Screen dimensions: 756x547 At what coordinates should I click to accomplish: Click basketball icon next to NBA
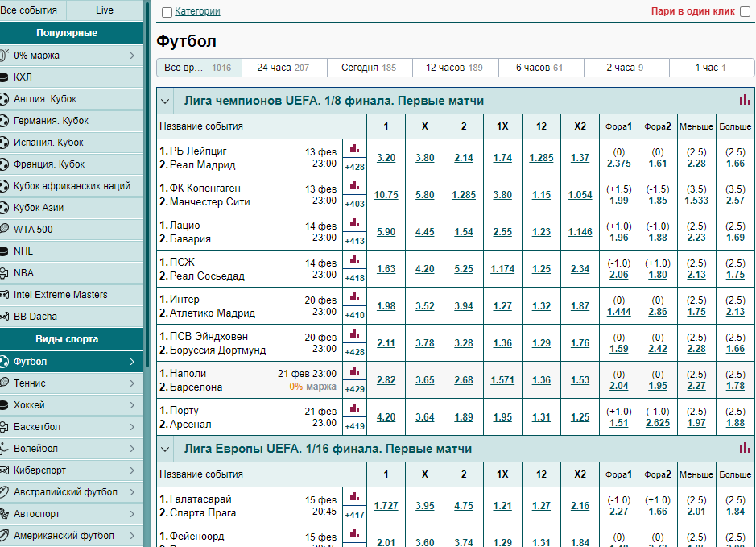click(x=4, y=273)
